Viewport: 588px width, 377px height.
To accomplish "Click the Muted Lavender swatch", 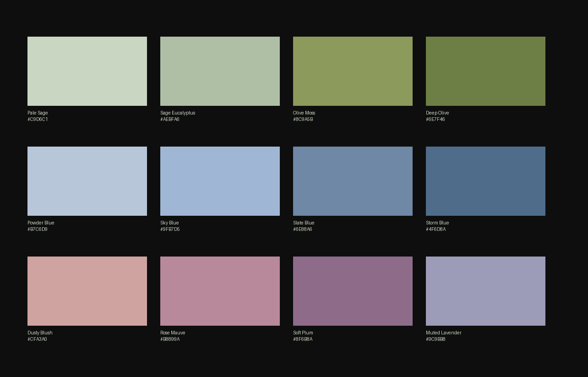I will (x=485, y=291).
